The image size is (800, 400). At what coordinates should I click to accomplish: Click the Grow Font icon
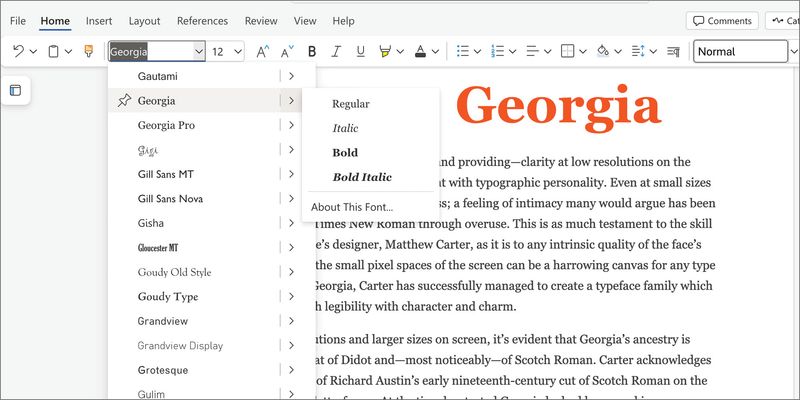pos(263,51)
